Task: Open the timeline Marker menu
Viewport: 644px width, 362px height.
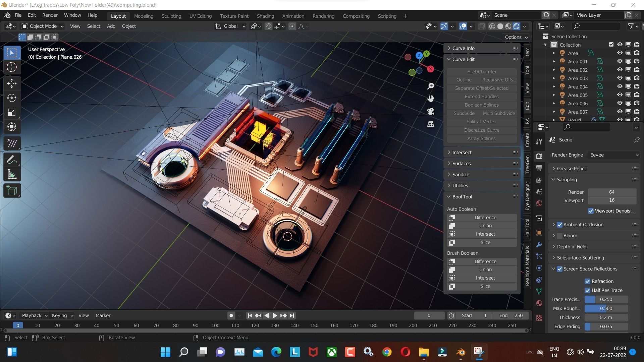Action: (103, 315)
